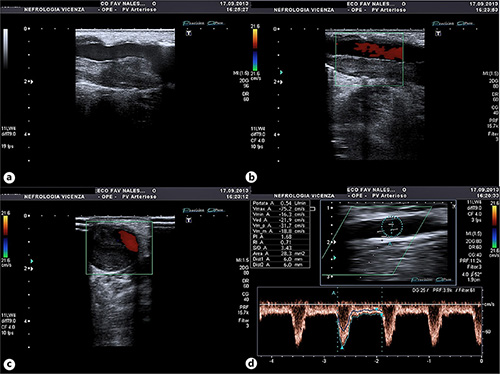The image size is (500, 374).
Task: Click the bracket icon beside the Vmax row
Action: [313, 209]
